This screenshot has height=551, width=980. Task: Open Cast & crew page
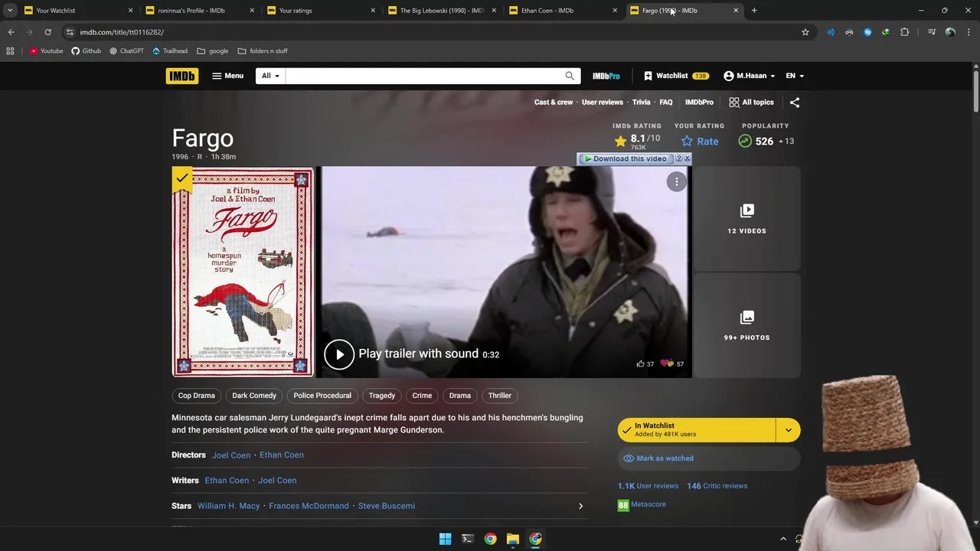pyautogui.click(x=553, y=102)
